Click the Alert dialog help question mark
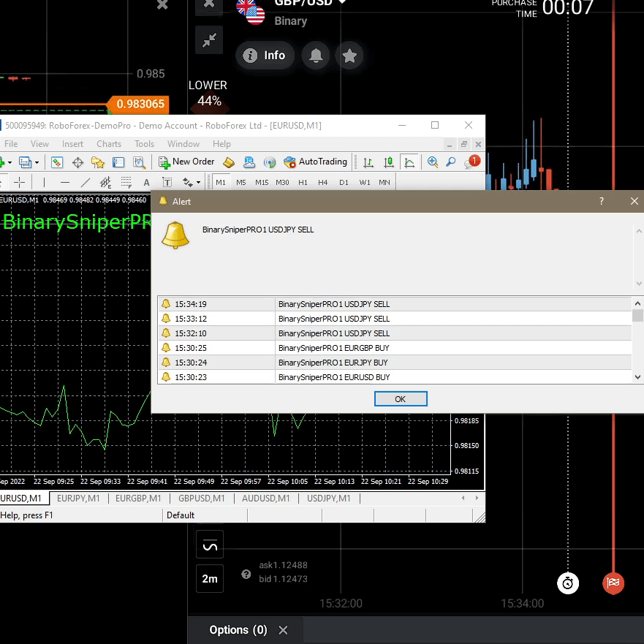644x644 pixels. [x=602, y=201]
